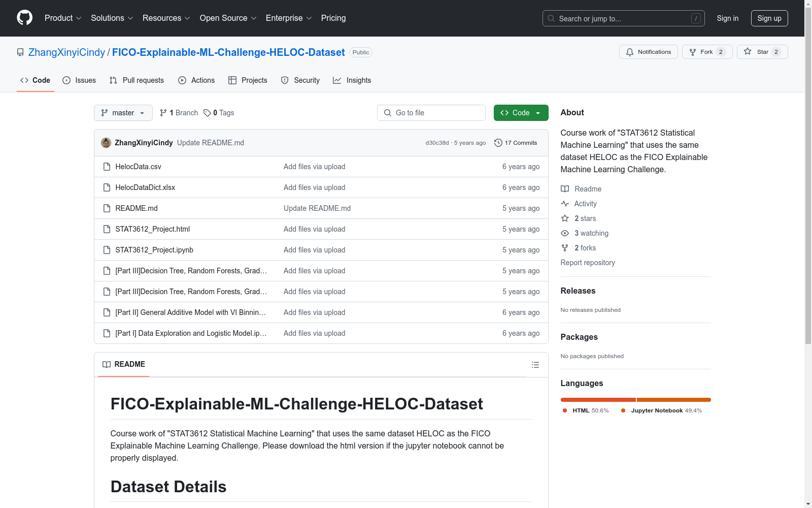812x508 pixels.
Task: Click the GitHub logo icon
Action: 24,18
